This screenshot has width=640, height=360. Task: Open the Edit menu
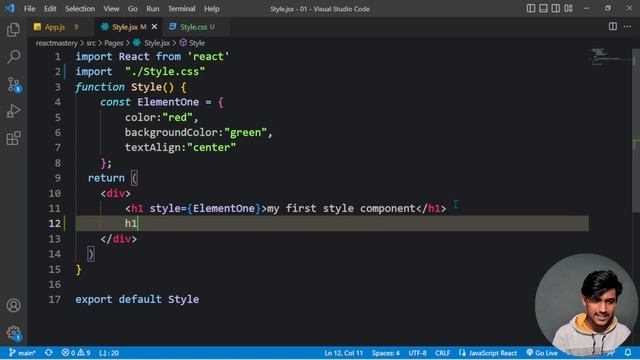[x=50, y=9]
